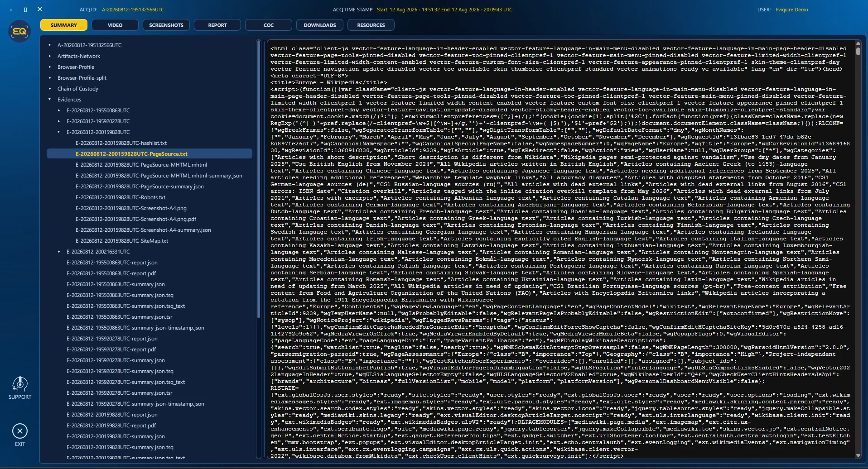
Task: Collapse the Evidences node
Action: [50, 100]
